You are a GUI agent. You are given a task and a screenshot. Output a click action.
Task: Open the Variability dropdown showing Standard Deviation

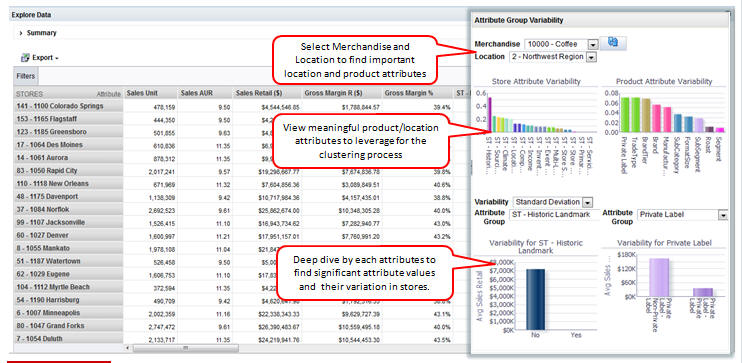pos(587,202)
